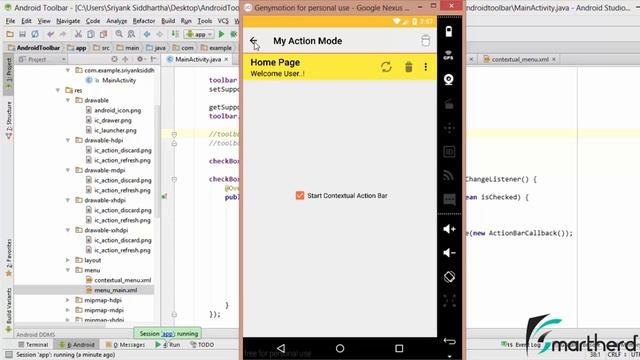Viewport: 640px width, 360px height.
Task: Collapse the drawable-hdpi folder
Action: (x=68, y=140)
